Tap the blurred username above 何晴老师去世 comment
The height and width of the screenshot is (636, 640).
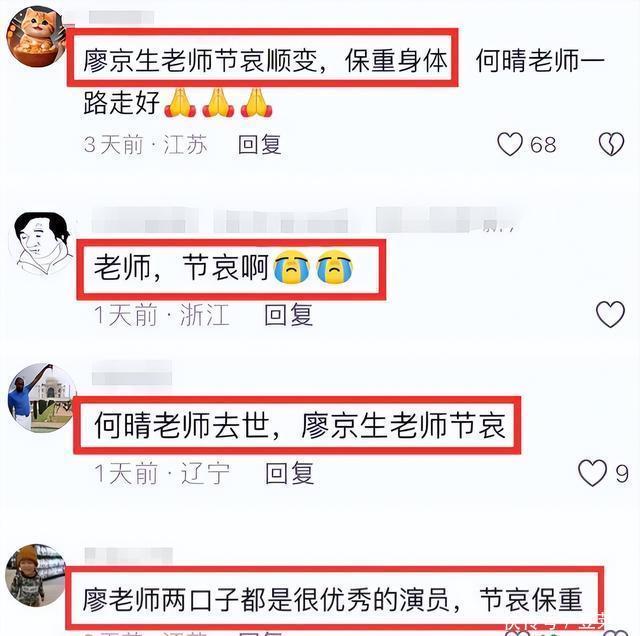tap(131, 373)
